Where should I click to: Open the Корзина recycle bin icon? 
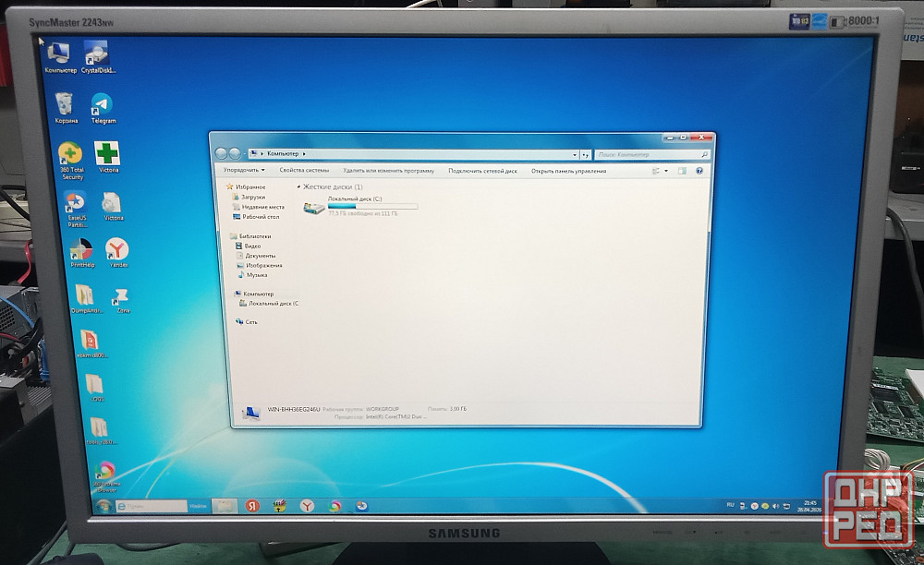pyautogui.click(x=65, y=104)
